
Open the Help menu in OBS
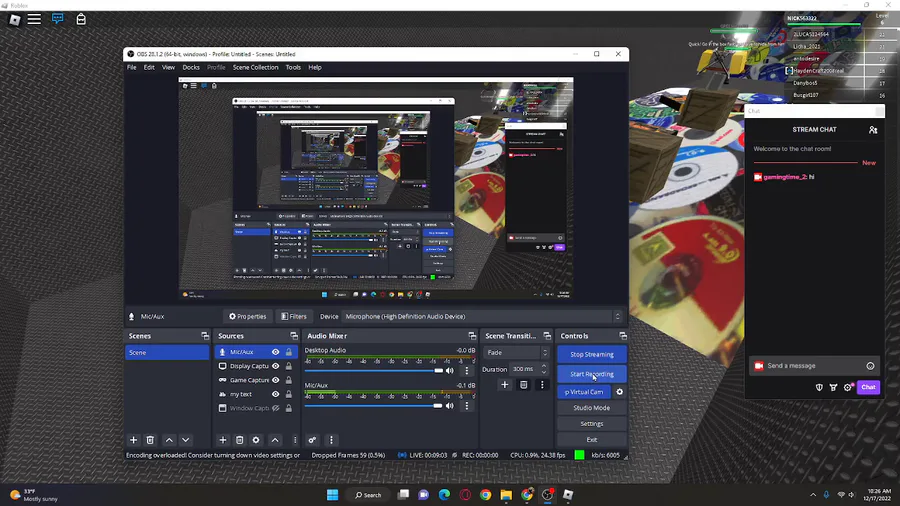(315, 67)
